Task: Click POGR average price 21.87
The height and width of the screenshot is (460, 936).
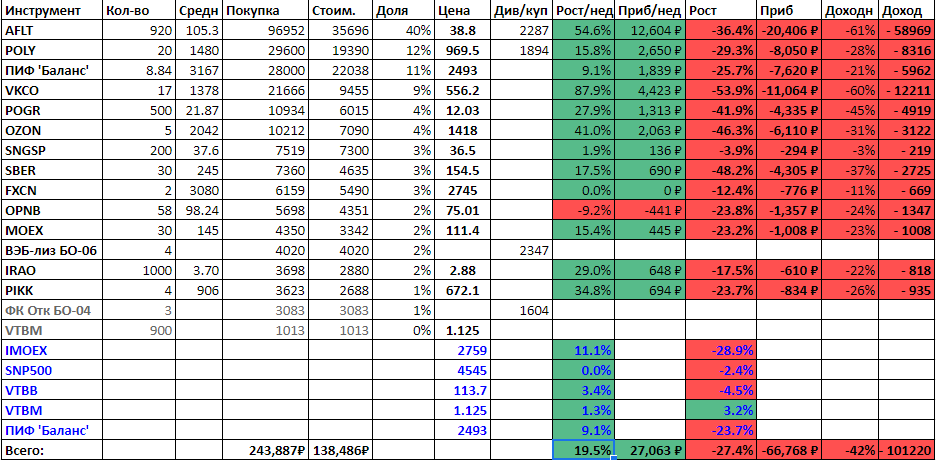Action: click(198, 110)
